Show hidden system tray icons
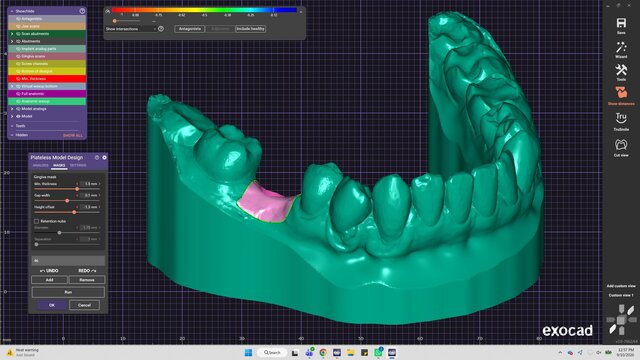640x360 pixels. tap(560, 352)
